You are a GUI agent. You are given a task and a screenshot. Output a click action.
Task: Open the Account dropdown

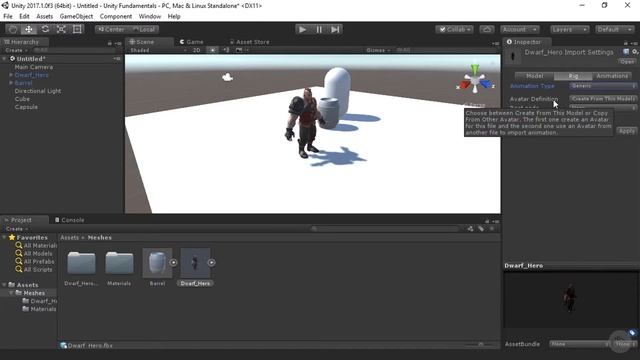click(x=520, y=29)
